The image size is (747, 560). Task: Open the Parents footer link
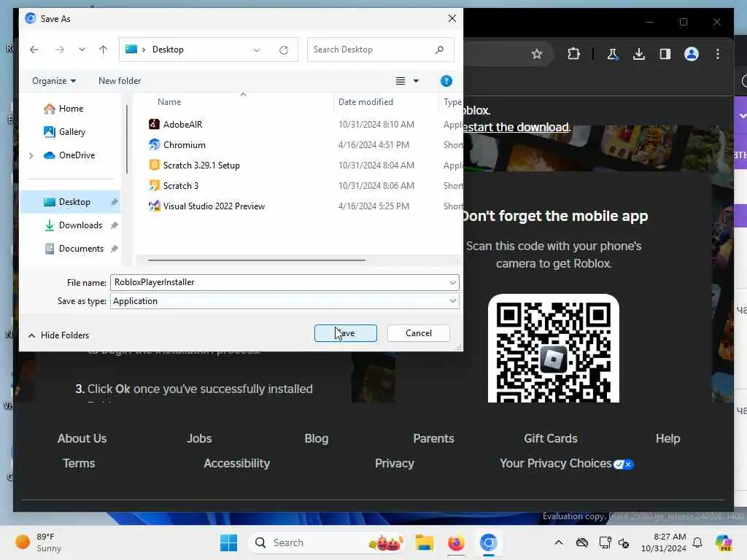433,438
